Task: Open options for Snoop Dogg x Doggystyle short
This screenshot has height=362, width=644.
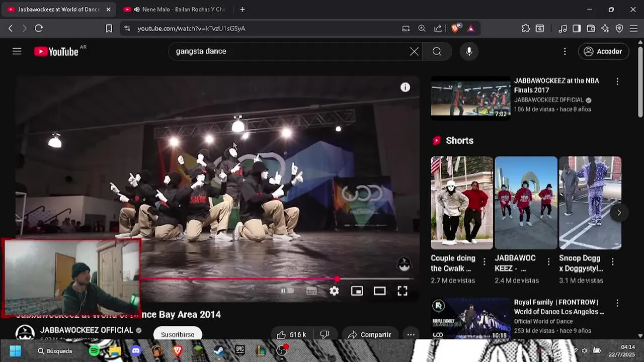Action: (x=613, y=261)
